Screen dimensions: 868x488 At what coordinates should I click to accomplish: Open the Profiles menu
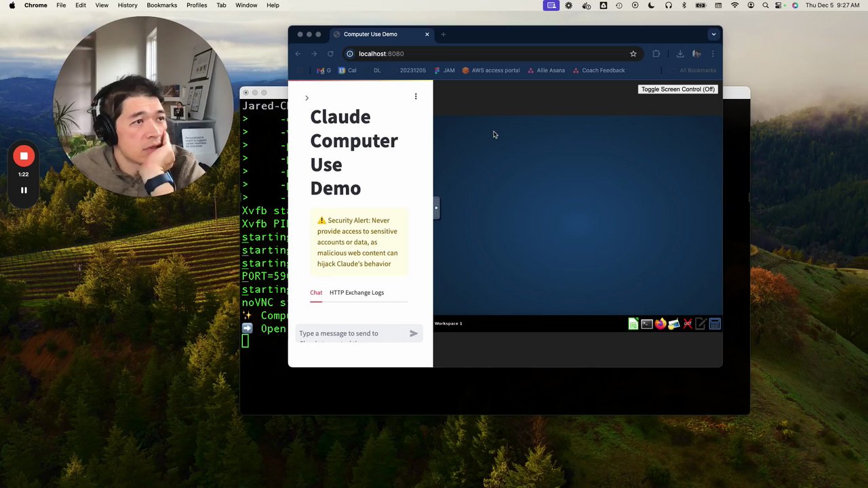(x=197, y=5)
